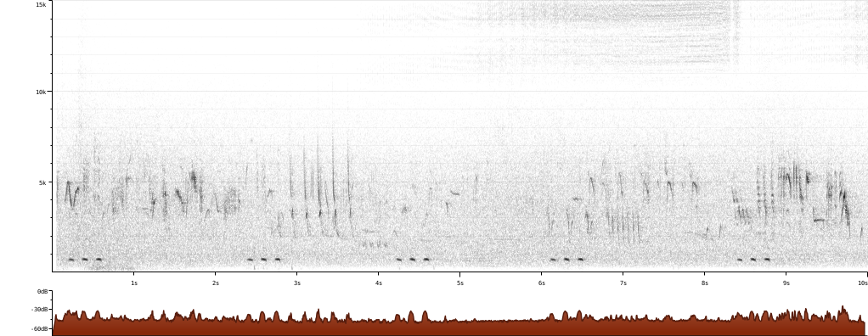Click the 5s time axis marker
Screen dimensions: 868x336
tap(460, 283)
